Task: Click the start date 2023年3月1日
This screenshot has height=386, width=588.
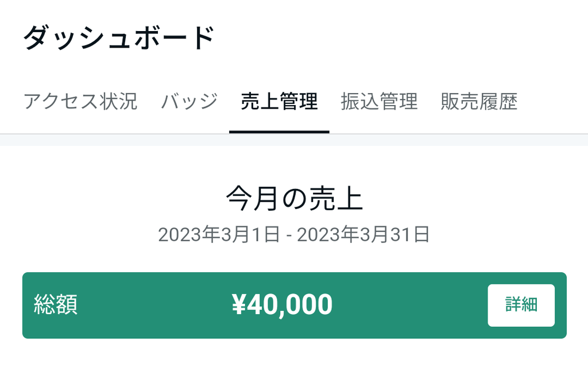Action: tap(219, 234)
